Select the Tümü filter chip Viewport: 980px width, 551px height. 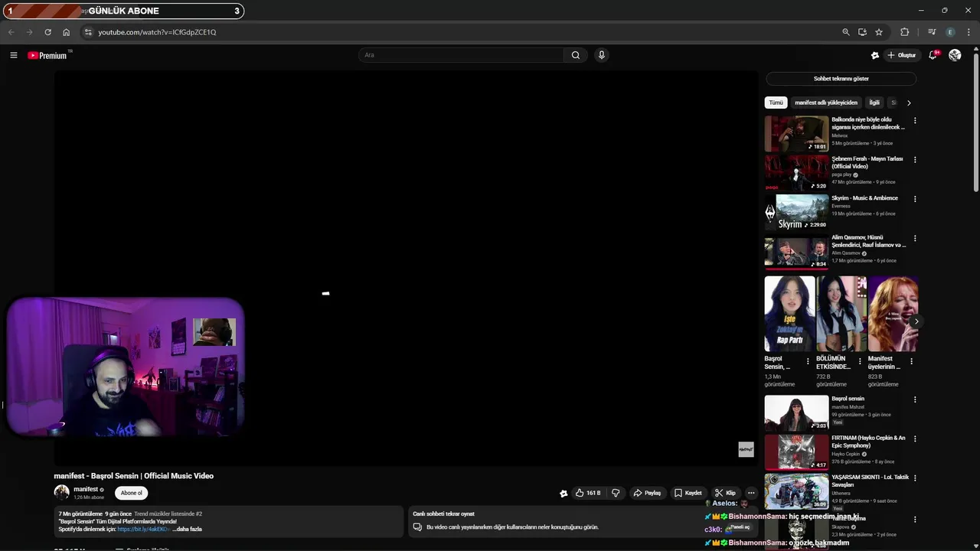click(776, 103)
